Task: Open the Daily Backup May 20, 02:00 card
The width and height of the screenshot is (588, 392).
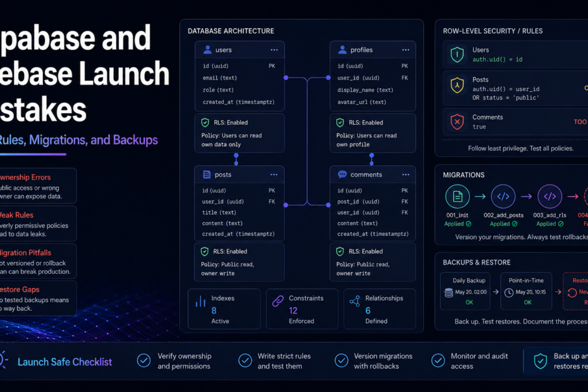Action: point(465,291)
